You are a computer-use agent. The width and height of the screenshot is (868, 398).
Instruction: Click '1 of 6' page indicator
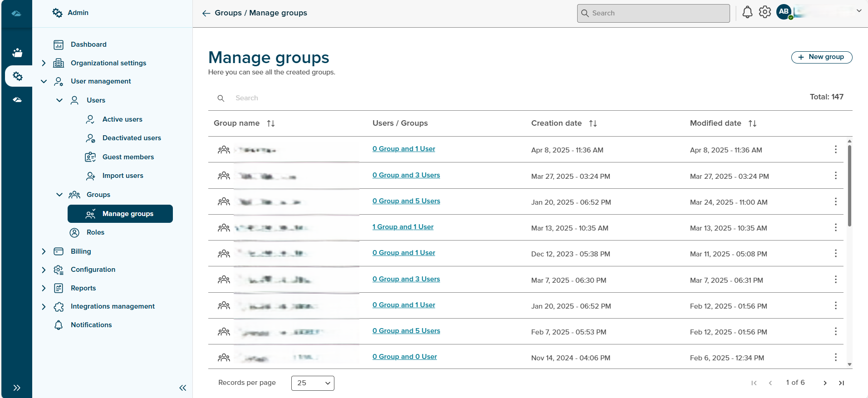795,383
